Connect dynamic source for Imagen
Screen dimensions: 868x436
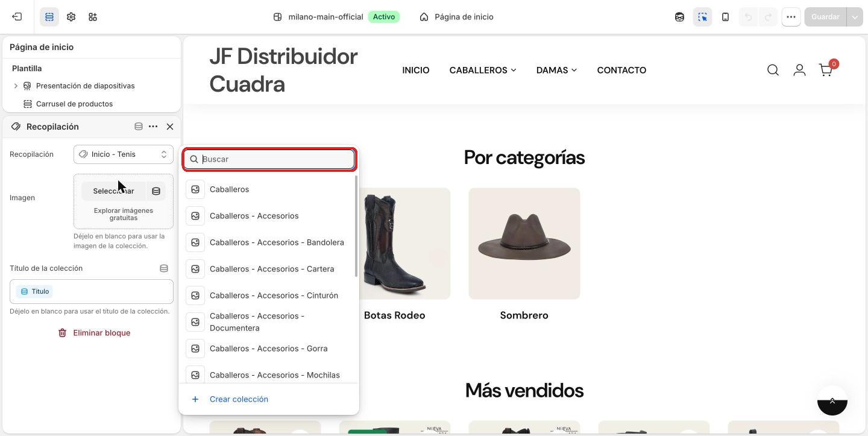[x=156, y=191]
